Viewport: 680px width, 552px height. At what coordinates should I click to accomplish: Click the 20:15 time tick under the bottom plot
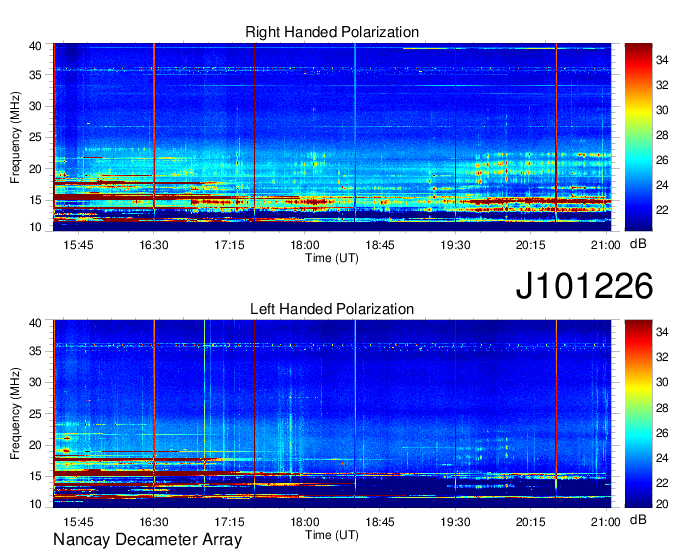530,522
